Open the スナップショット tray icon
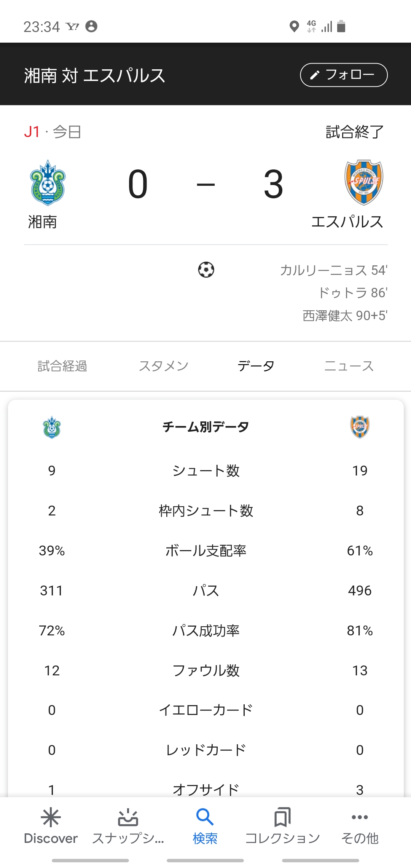Screen dimensions: 411x868 [128, 817]
